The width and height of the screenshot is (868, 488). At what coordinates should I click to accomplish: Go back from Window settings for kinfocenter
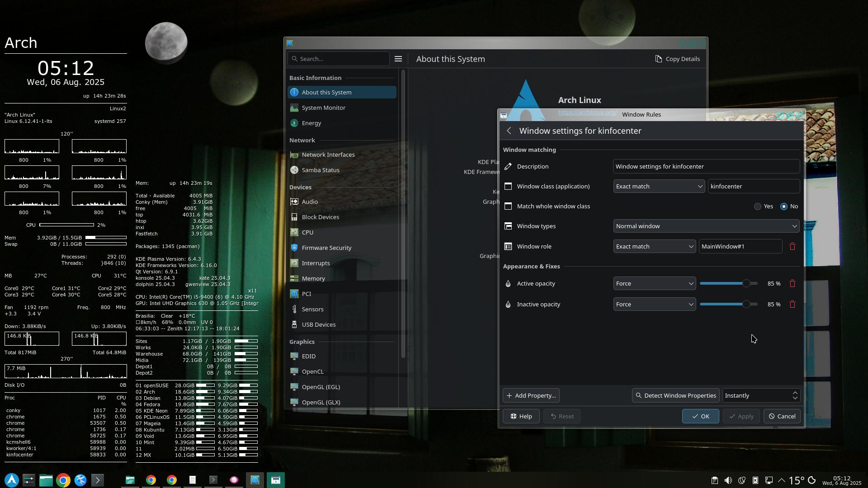click(x=509, y=131)
